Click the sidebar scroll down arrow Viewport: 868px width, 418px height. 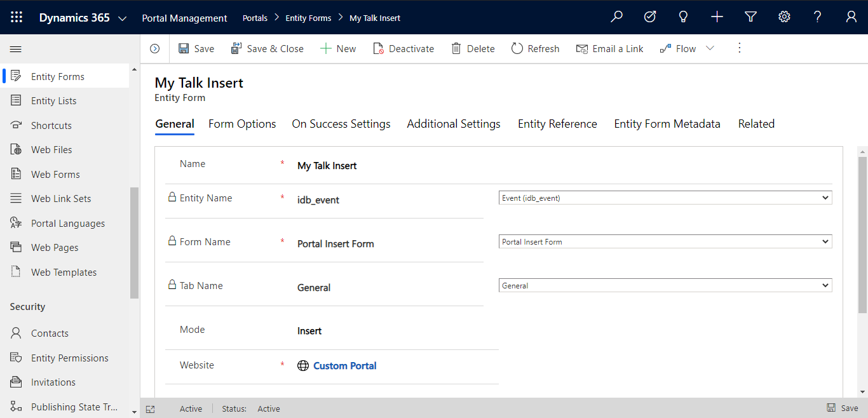click(x=134, y=412)
